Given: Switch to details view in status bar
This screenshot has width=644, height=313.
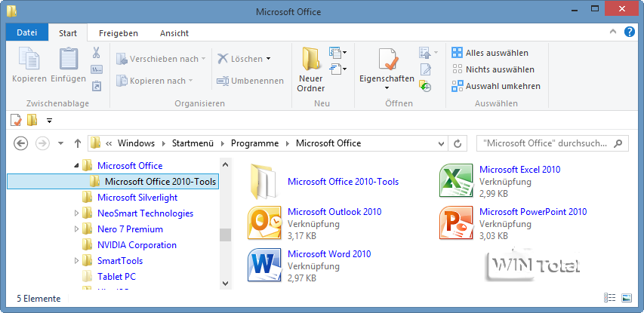Looking at the screenshot, I should (610, 298).
